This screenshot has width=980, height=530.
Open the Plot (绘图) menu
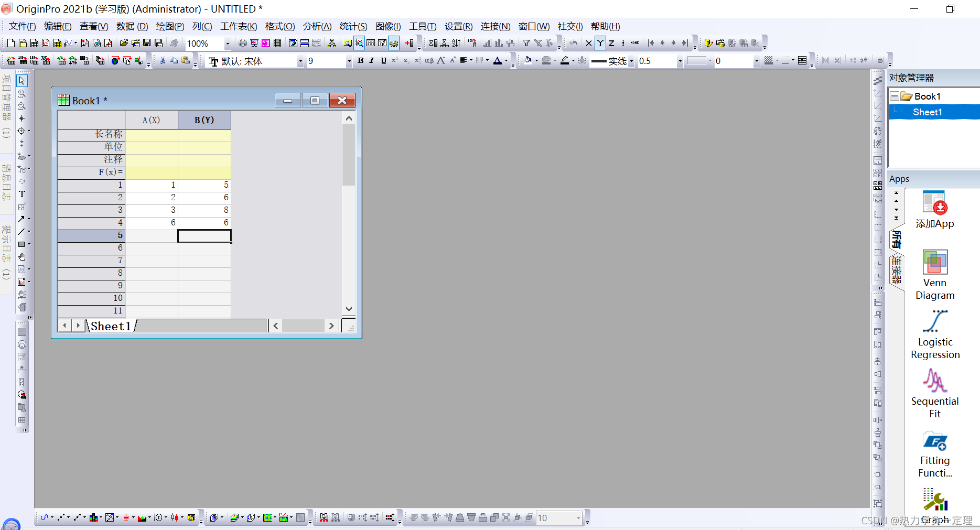[170, 26]
